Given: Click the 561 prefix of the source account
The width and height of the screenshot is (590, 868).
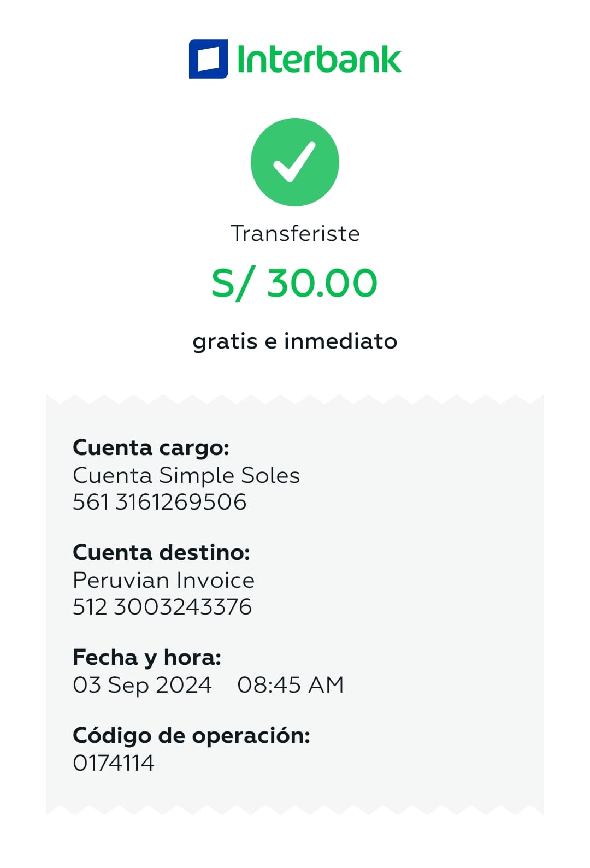Looking at the screenshot, I should [91, 502].
